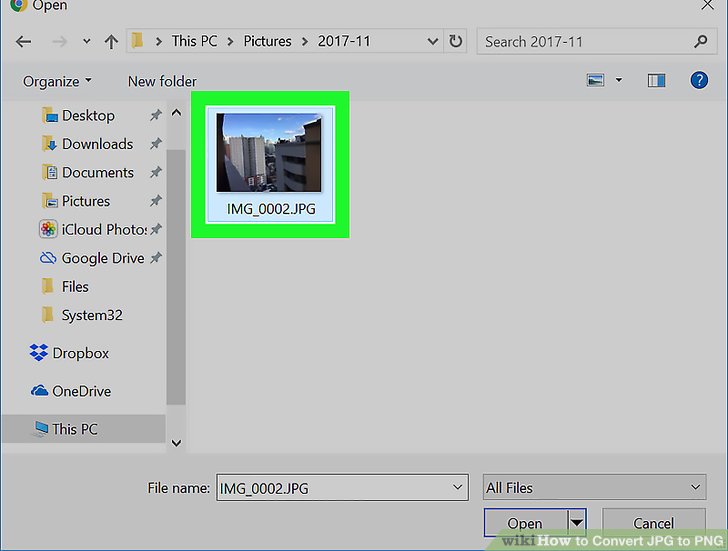Click the OneDrive cloud icon
This screenshot has width=728, height=551.
pyautogui.click(x=39, y=391)
